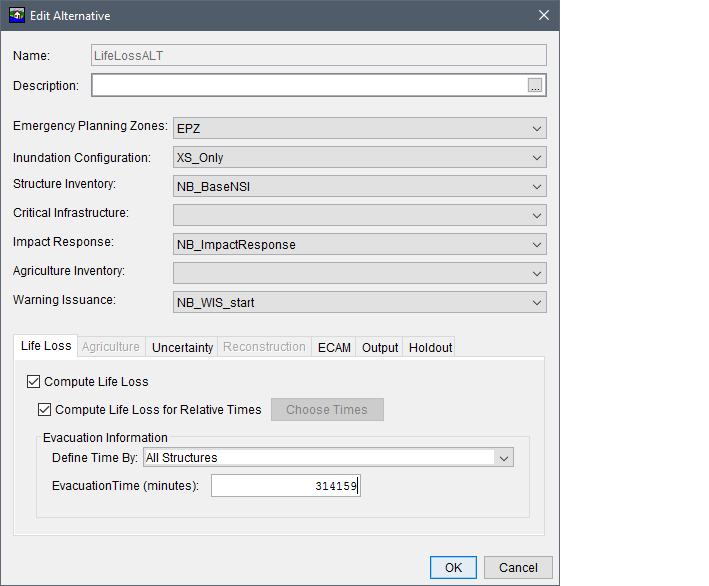Select the Life Loss tab
709x586 pixels.
[x=46, y=346]
